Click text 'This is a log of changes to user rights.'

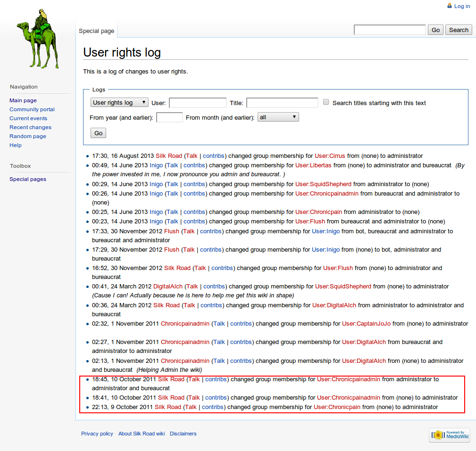point(135,72)
